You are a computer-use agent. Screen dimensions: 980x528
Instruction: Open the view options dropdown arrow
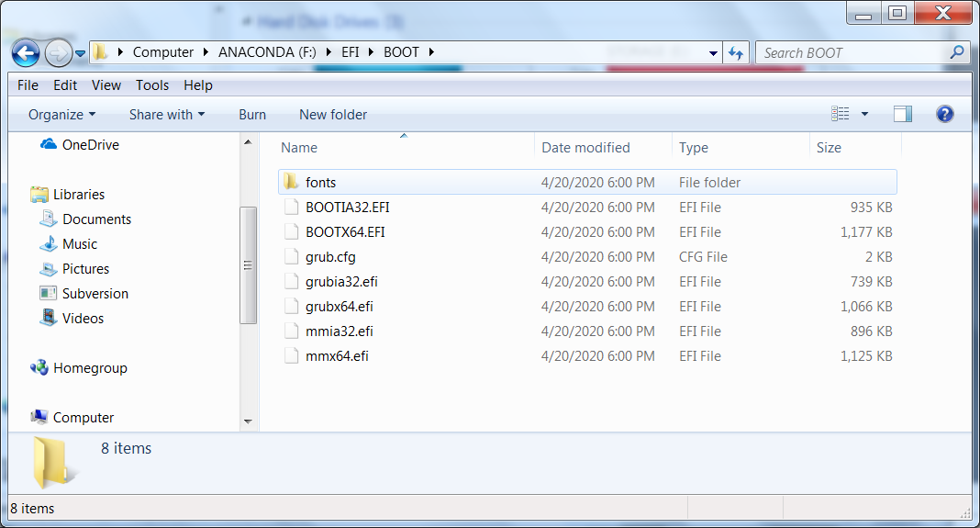click(864, 115)
